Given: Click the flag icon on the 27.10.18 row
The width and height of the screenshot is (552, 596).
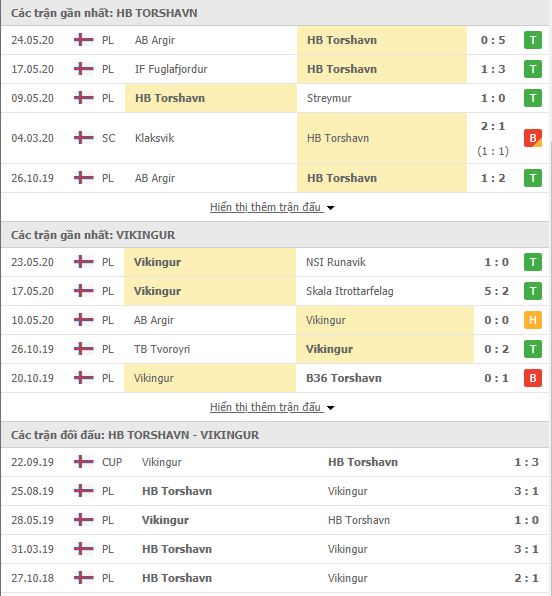Looking at the screenshot, I should [84, 578].
